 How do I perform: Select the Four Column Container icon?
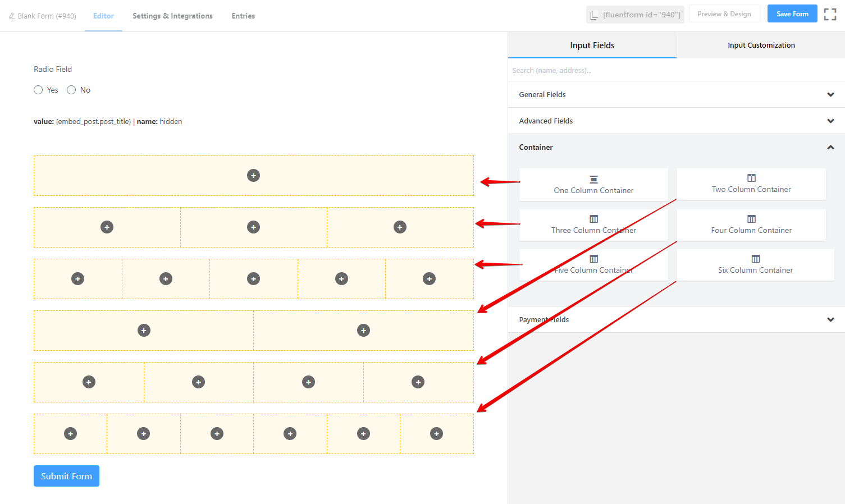point(751,219)
